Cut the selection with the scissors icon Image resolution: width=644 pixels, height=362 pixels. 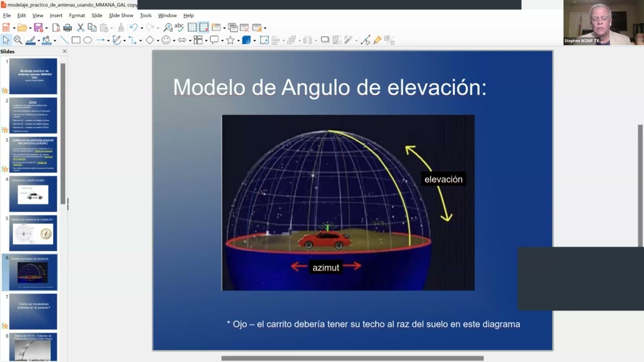click(80, 28)
